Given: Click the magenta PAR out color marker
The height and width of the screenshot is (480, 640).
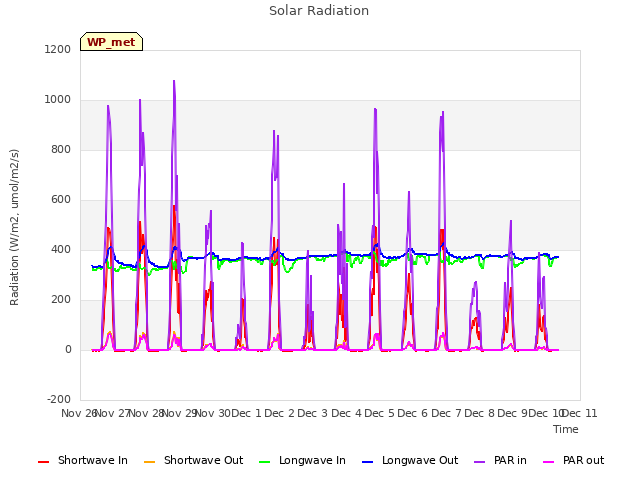Looking at the screenshot, I should click(x=549, y=462).
